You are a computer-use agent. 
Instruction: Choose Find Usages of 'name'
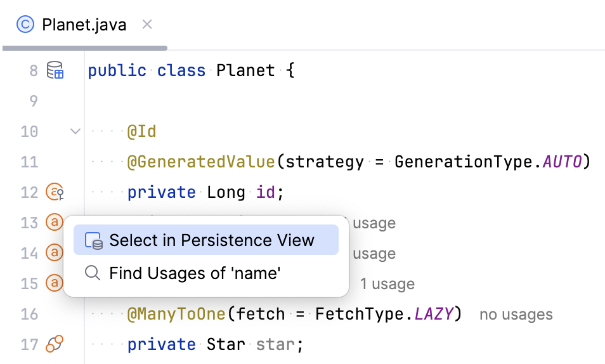pyautogui.click(x=195, y=273)
